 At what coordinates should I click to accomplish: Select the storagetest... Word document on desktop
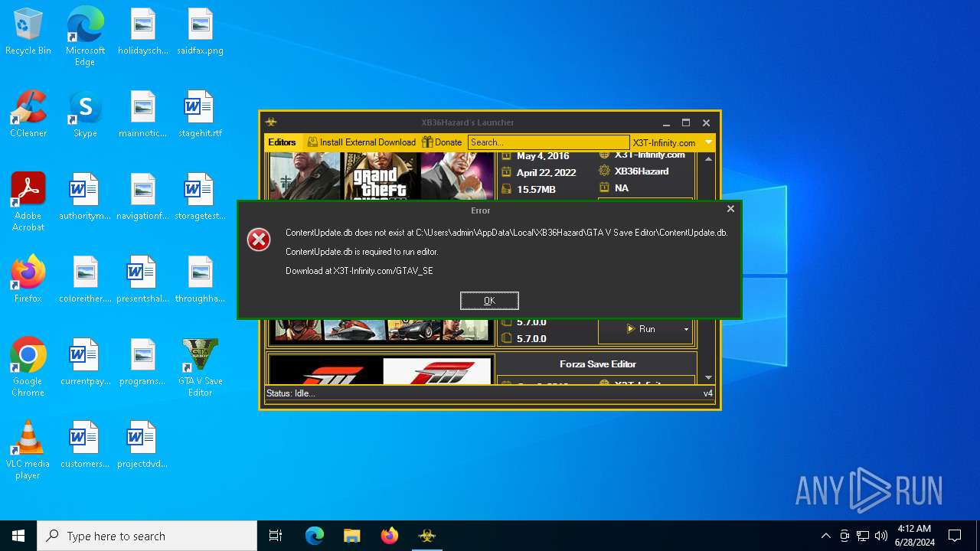click(201, 197)
